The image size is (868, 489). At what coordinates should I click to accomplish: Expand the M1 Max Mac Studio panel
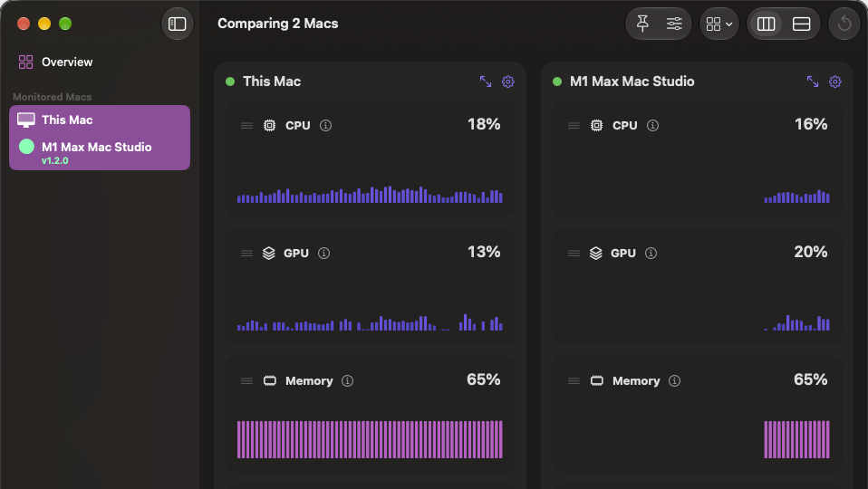point(813,81)
